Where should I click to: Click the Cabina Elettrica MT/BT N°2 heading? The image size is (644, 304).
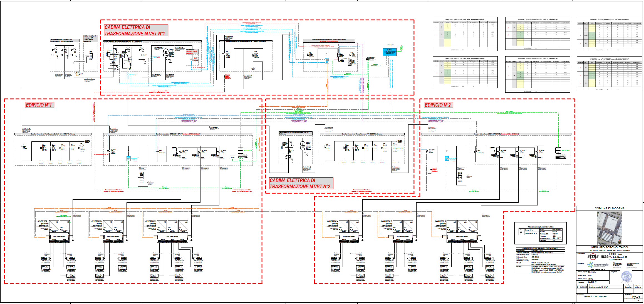coord(301,183)
